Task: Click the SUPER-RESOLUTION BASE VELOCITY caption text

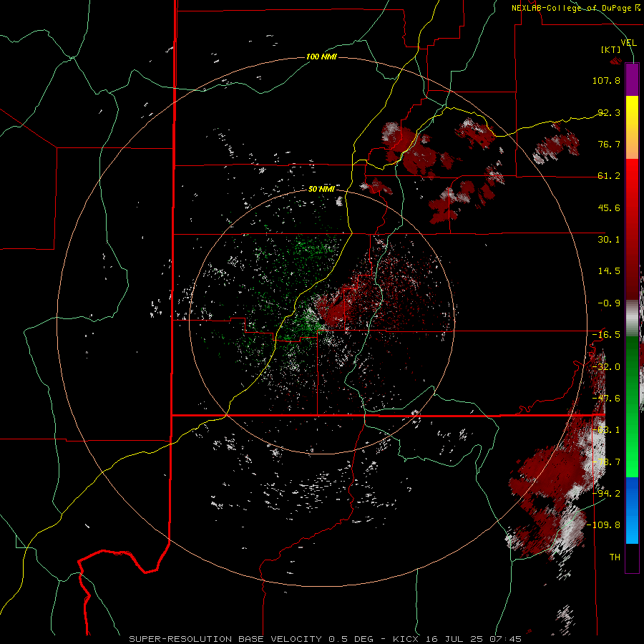Action: click(227, 639)
